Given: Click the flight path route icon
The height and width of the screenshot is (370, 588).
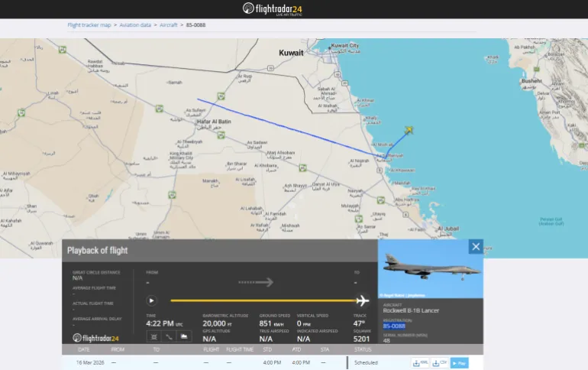Looking at the screenshot, I should (170, 337).
